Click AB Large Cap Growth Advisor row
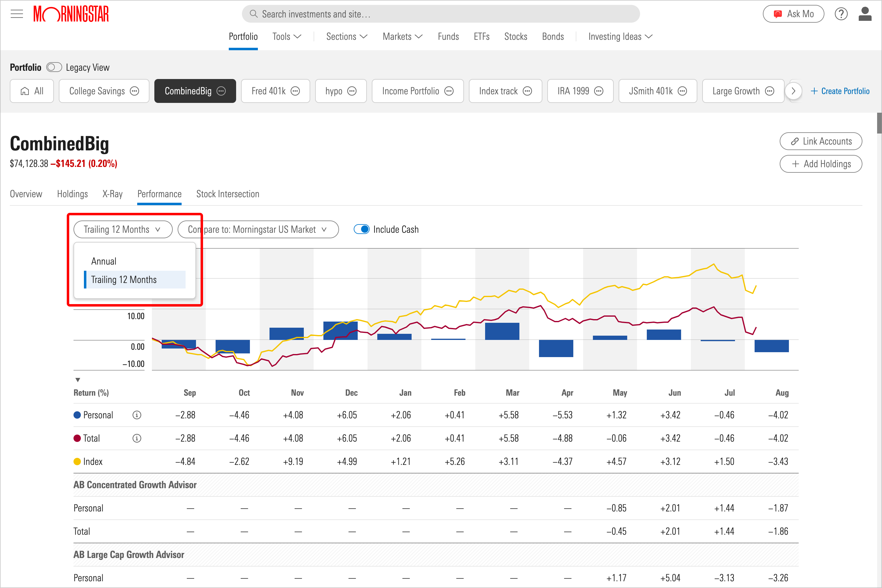The width and height of the screenshot is (882, 588). [436, 555]
